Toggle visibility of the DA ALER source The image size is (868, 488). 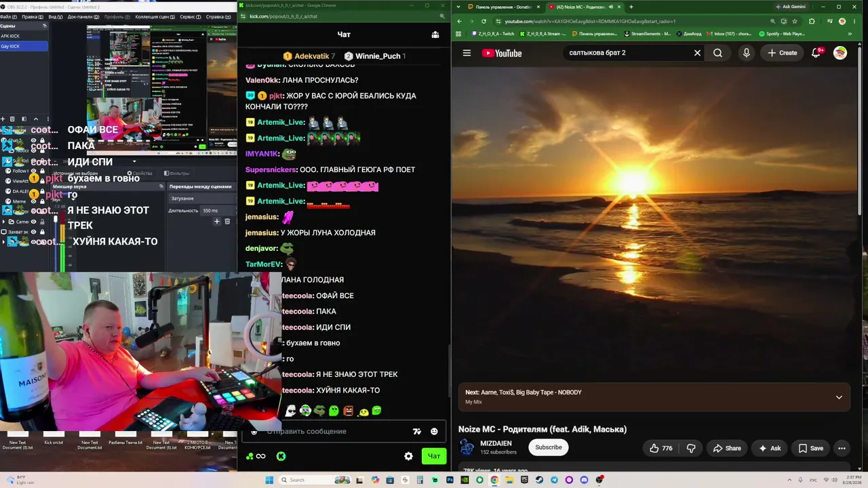[x=34, y=191]
